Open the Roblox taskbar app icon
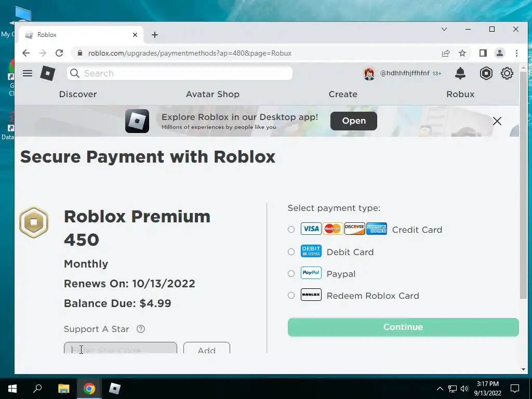This screenshot has width=532, height=399. coord(115,389)
